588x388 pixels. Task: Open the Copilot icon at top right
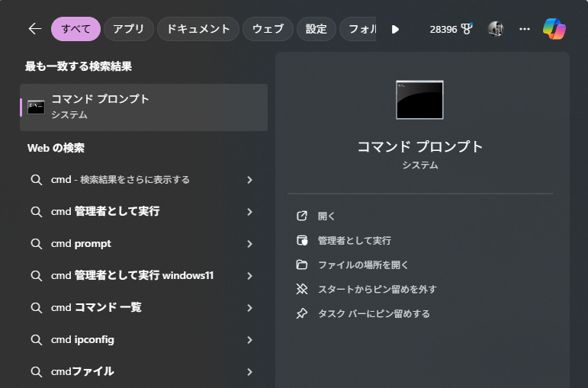(x=554, y=29)
